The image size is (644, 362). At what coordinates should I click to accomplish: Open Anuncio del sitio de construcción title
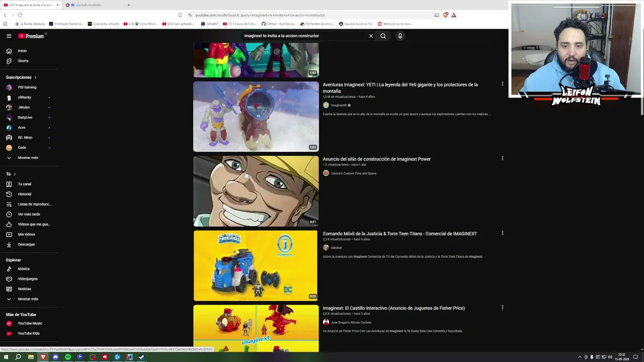point(376,159)
